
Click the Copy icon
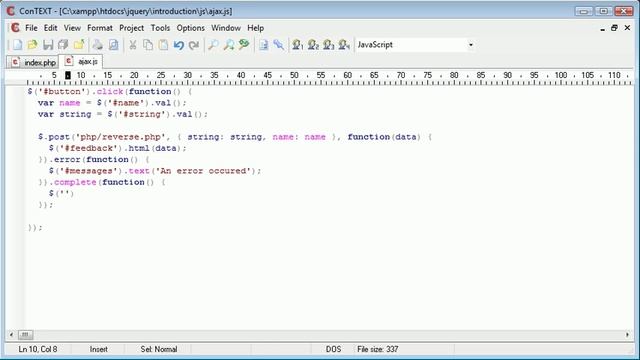(x=148, y=45)
